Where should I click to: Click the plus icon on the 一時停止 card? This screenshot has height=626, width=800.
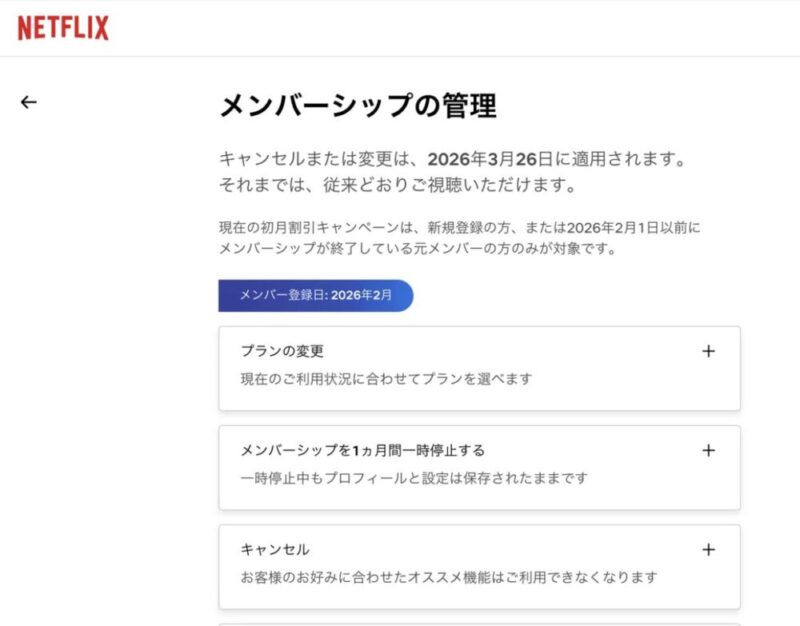708,450
